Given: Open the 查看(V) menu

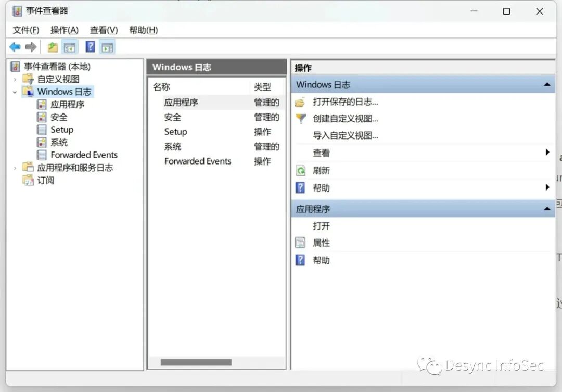Looking at the screenshot, I should click(104, 30).
